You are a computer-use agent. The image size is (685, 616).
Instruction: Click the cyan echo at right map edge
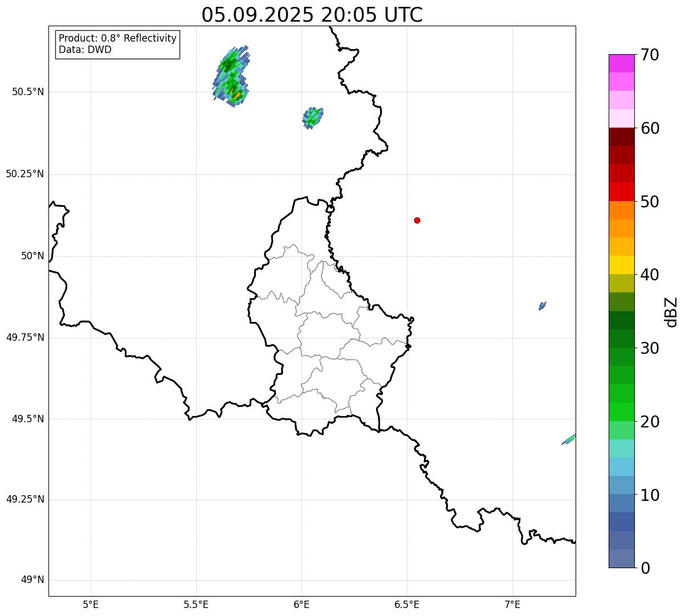tap(569, 439)
